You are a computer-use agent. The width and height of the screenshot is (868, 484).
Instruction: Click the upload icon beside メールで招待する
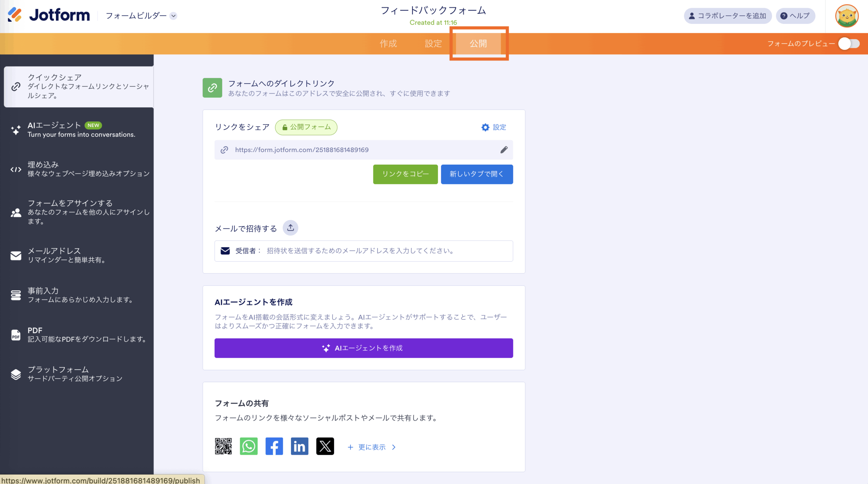[x=291, y=228]
